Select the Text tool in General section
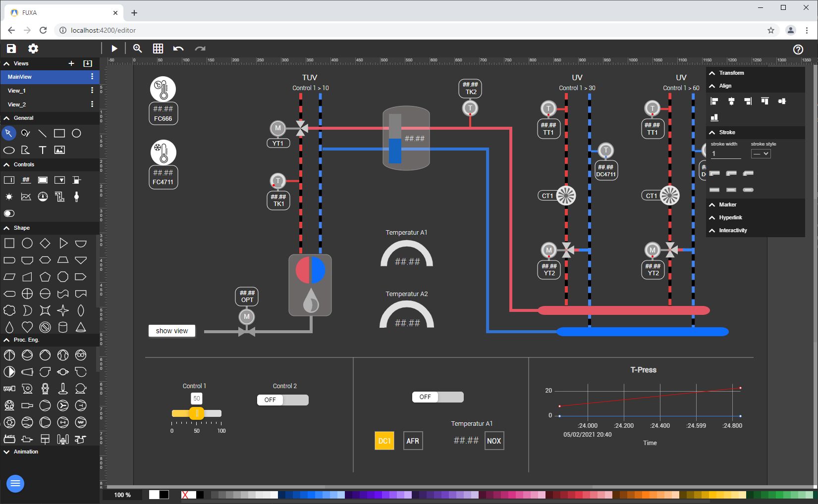The width and height of the screenshot is (818, 504). [43, 150]
